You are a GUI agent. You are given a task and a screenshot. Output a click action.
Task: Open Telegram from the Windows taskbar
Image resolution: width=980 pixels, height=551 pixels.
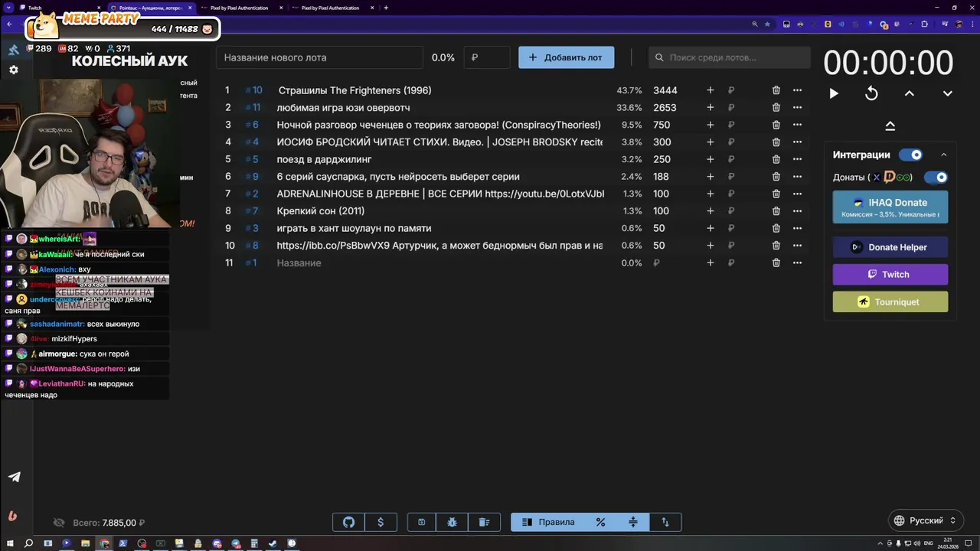click(x=236, y=543)
